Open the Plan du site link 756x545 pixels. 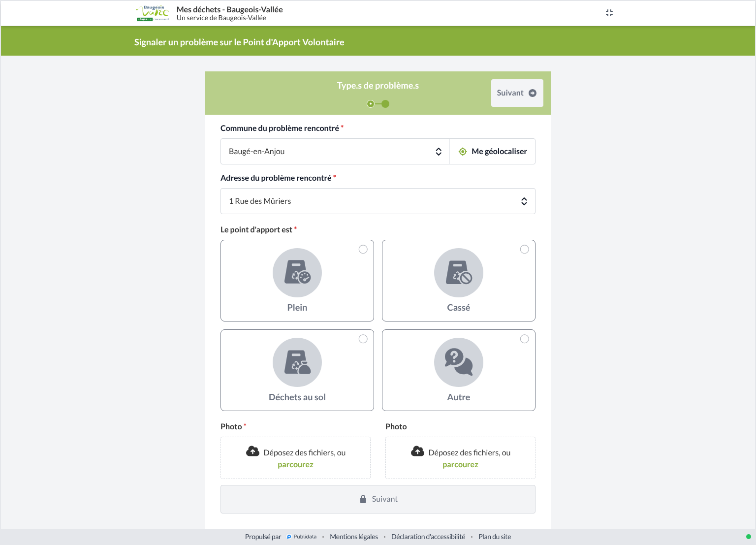(x=495, y=537)
